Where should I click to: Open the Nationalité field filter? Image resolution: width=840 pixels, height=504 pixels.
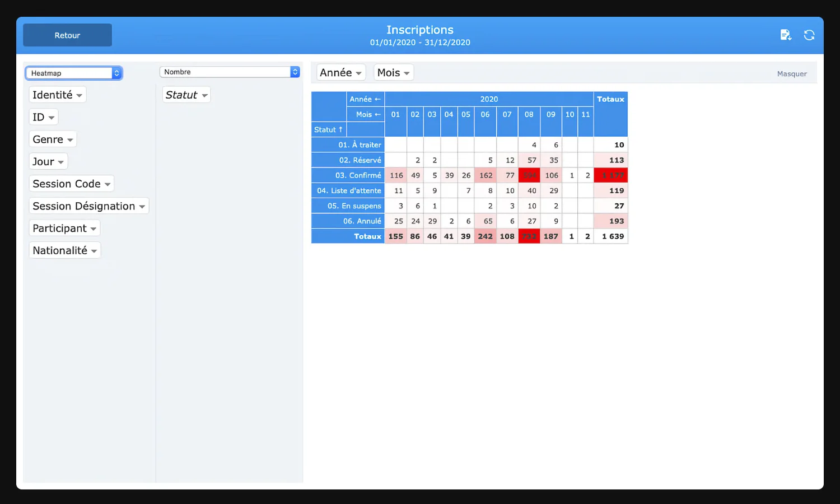coord(94,251)
